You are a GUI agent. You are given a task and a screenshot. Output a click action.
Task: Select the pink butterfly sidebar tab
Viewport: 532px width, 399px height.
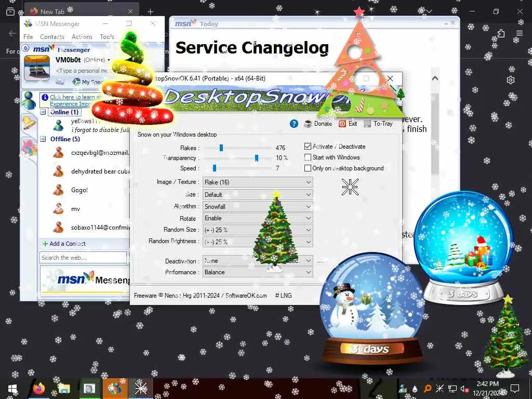click(x=29, y=148)
